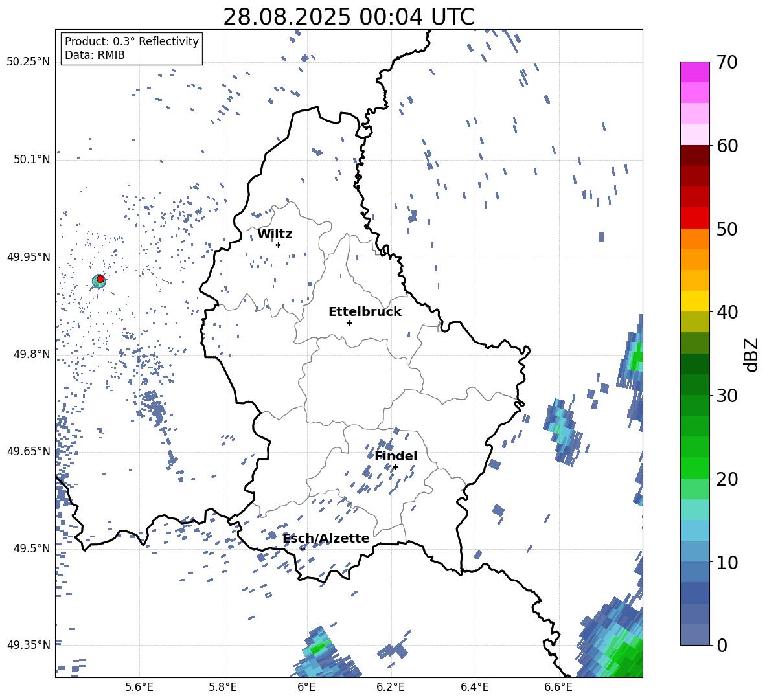Viewport: 767px width, 700px height.
Task: Click the Esch/Alzette city label
Action: click(x=326, y=538)
